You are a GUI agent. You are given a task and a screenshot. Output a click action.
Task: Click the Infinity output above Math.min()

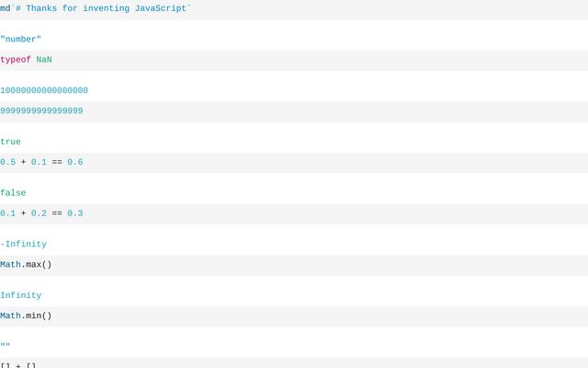pyautogui.click(x=20, y=295)
